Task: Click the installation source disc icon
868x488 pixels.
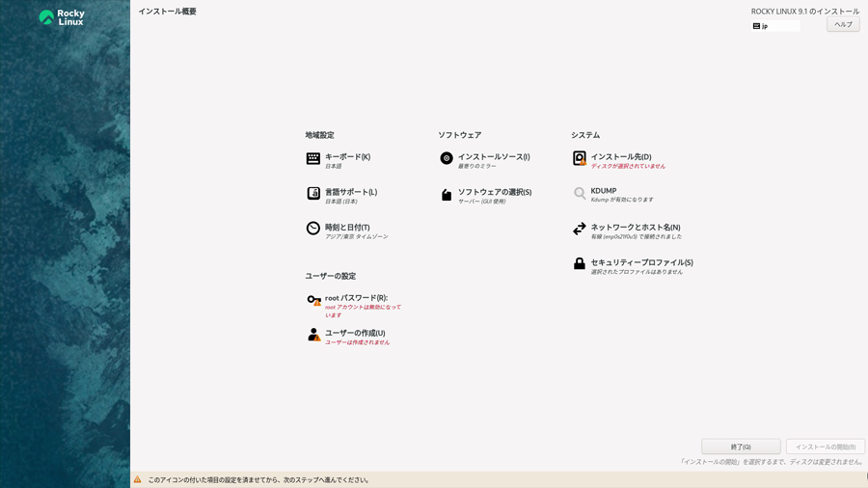Action: pyautogui.click(x=447, y=159)
